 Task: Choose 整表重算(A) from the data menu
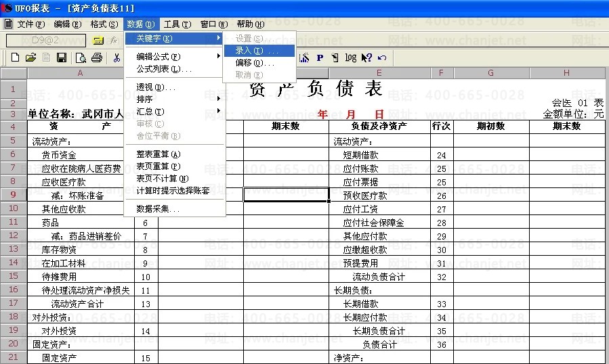(174, 154)
